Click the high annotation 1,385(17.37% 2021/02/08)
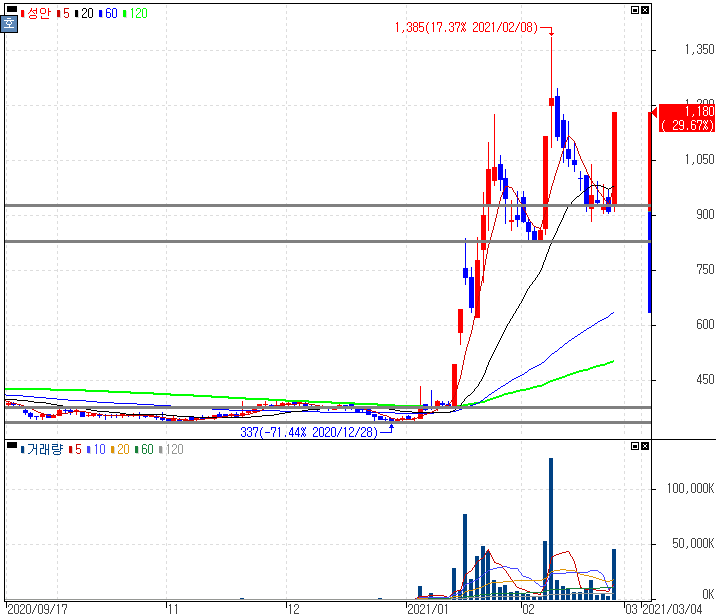Viewport: 716px width, 615px height. pos(466,27)
